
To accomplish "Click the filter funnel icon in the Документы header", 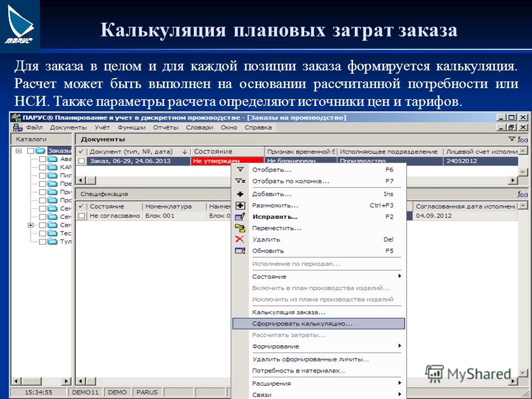I will tap(512, 139).
